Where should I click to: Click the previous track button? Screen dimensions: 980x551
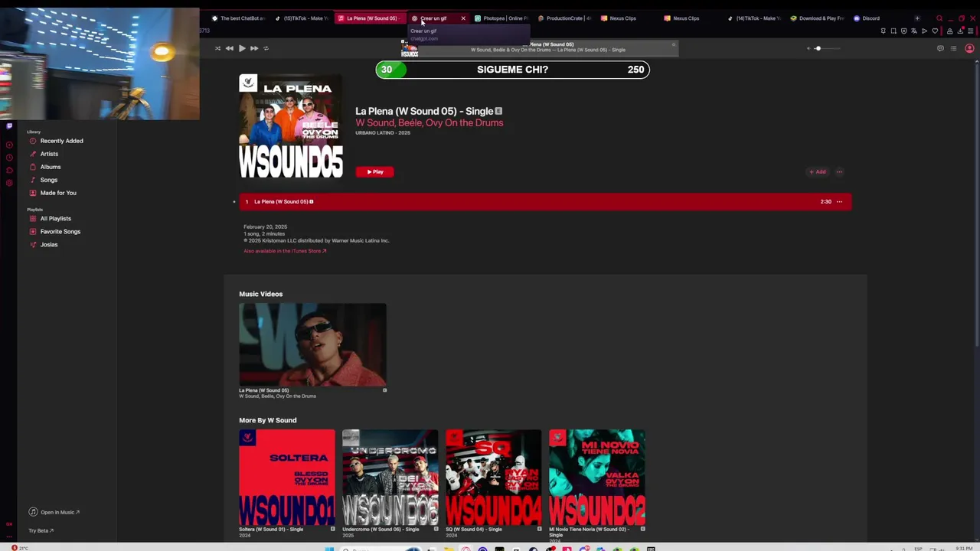[x=229, y=48]
